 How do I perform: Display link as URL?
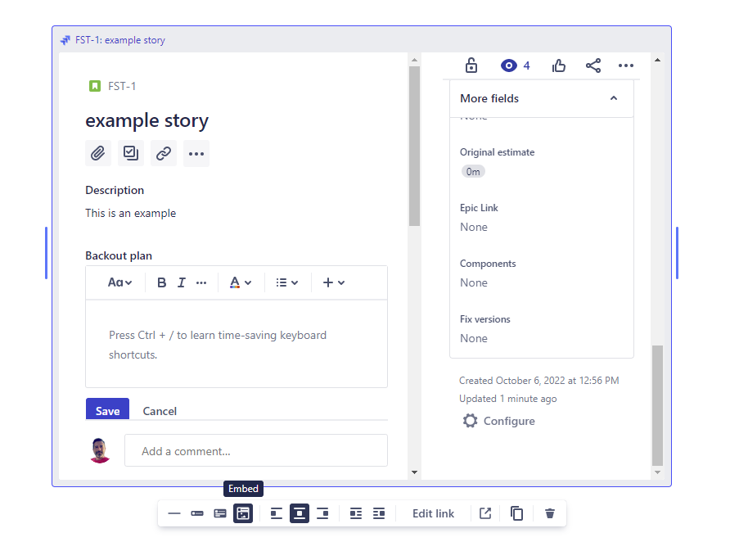[174, 513]
